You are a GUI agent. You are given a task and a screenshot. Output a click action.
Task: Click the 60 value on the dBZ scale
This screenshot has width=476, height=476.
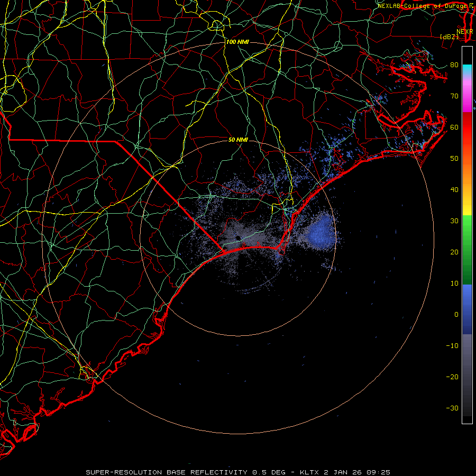pos(454,127)
